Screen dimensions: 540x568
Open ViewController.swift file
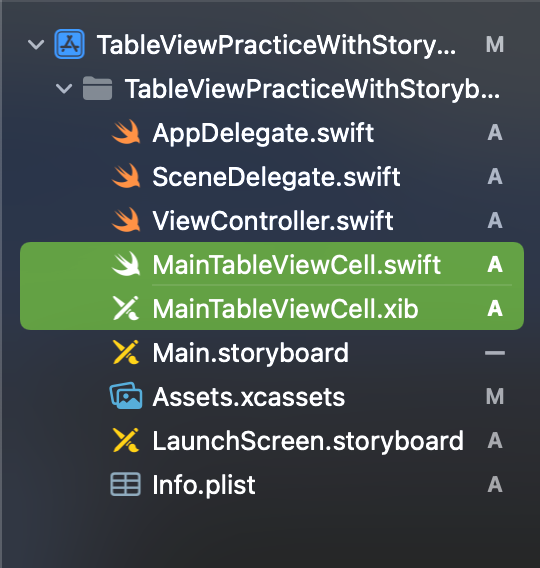pyautogui.click(x=273, y=221)
